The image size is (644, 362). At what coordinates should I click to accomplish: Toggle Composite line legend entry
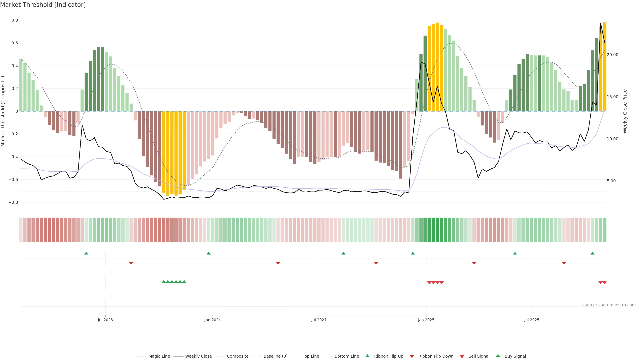point(237,356)
